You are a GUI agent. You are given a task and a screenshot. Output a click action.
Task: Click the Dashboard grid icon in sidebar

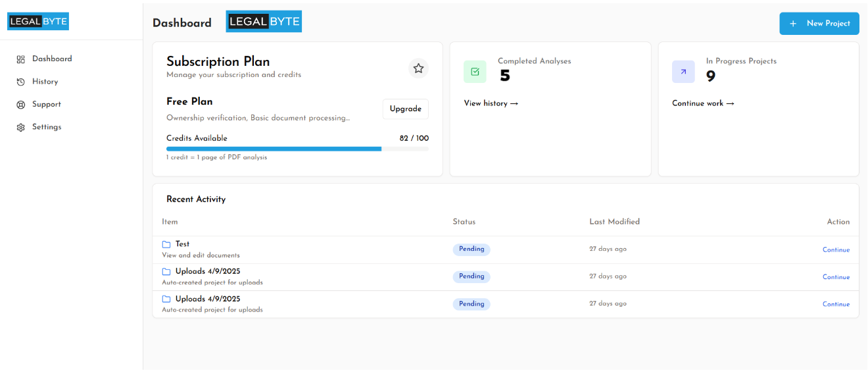pos(20,59)
